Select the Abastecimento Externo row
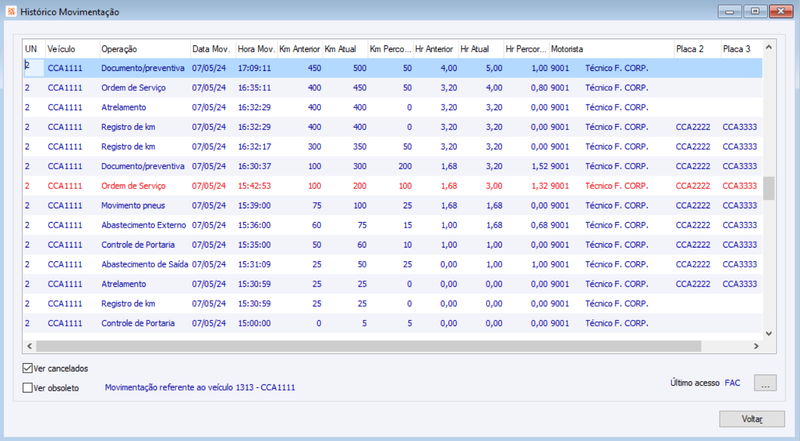 [x=393, y=225]
